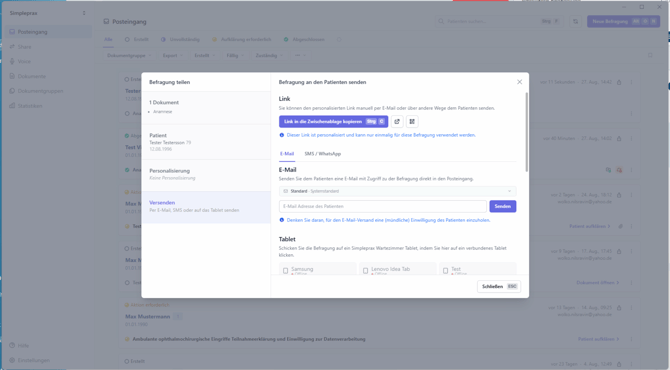The height and width of the screenshot is (370, 670).
Task: Go to the 1 Dokument step
Action: pyautogui.click(x=206, y=107)
